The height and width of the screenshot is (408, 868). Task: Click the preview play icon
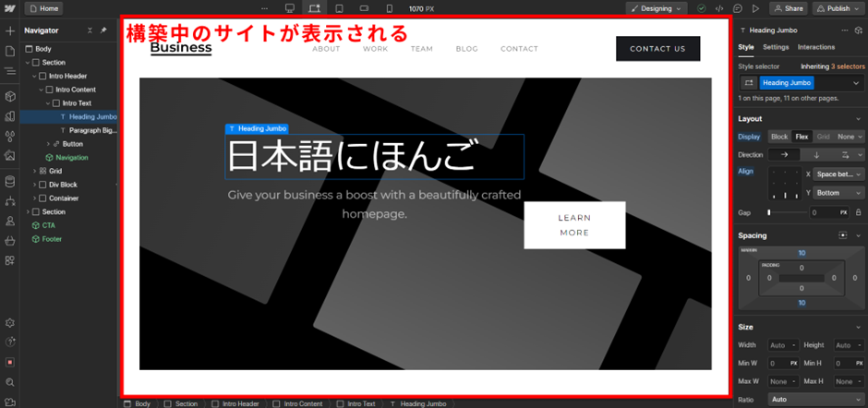coord(755,8)
